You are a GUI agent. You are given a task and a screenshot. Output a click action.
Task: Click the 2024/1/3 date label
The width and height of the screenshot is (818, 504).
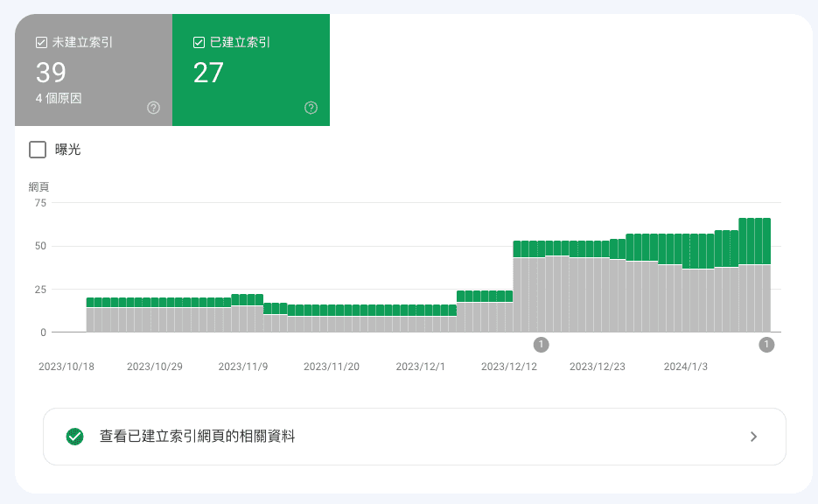[x=685, y=367]
